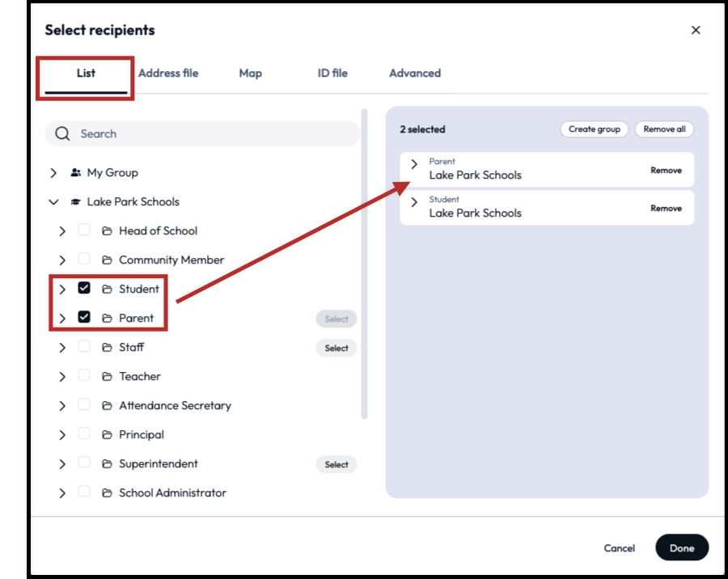Uncheck the Parent checkbox
This screenshot has height=579, width=728.
click(84, 318)
